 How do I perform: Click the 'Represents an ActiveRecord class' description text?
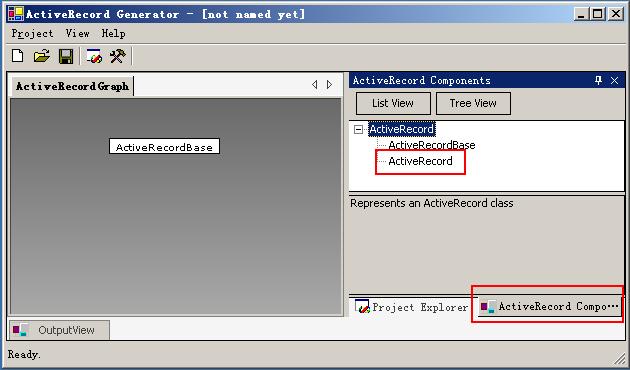coord(432,203)
